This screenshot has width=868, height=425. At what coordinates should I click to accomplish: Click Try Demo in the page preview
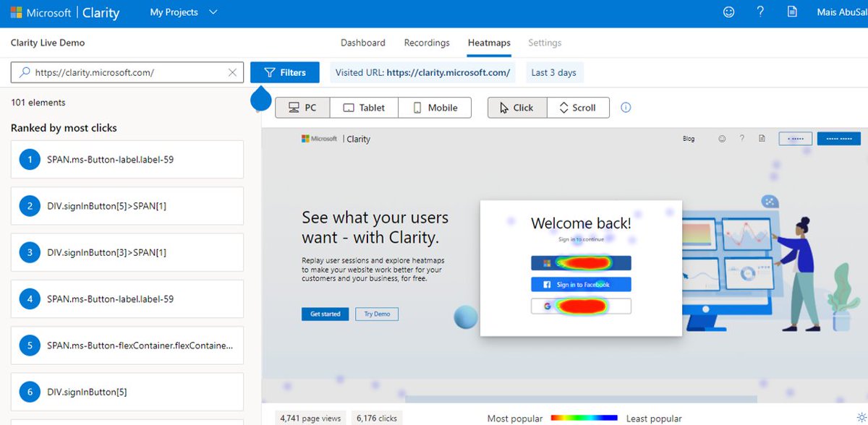click(377, 314)
